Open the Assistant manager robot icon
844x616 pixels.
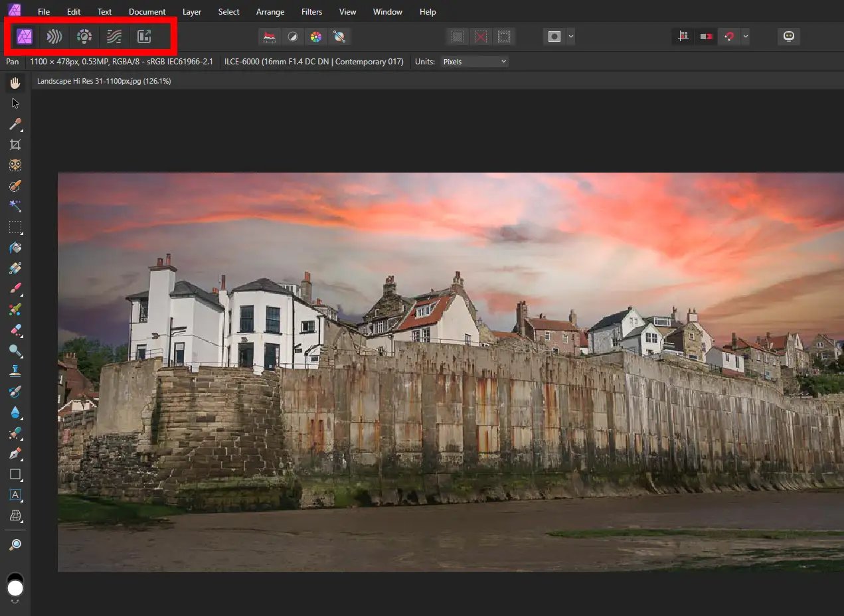click(789, 37)
